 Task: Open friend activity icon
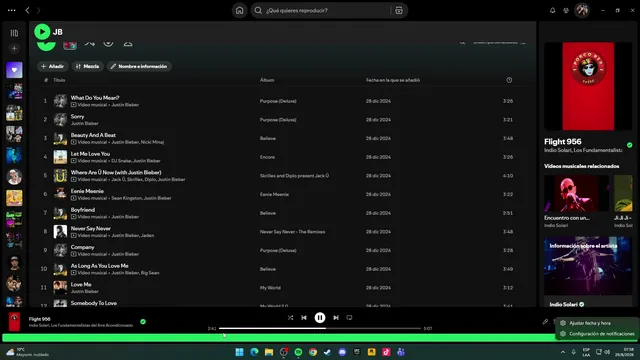[566, 10]
